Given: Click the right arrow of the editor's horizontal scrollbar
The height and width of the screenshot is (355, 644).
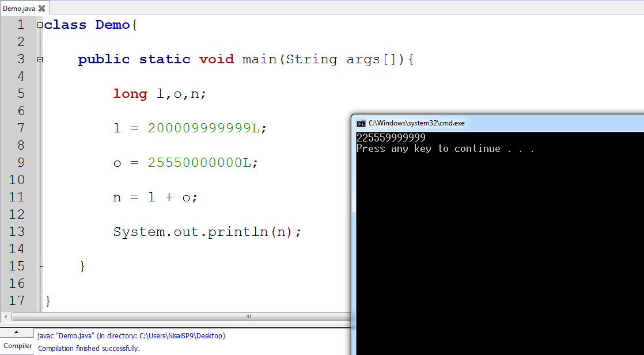Looking at the screenshot, I should point(347,316).
